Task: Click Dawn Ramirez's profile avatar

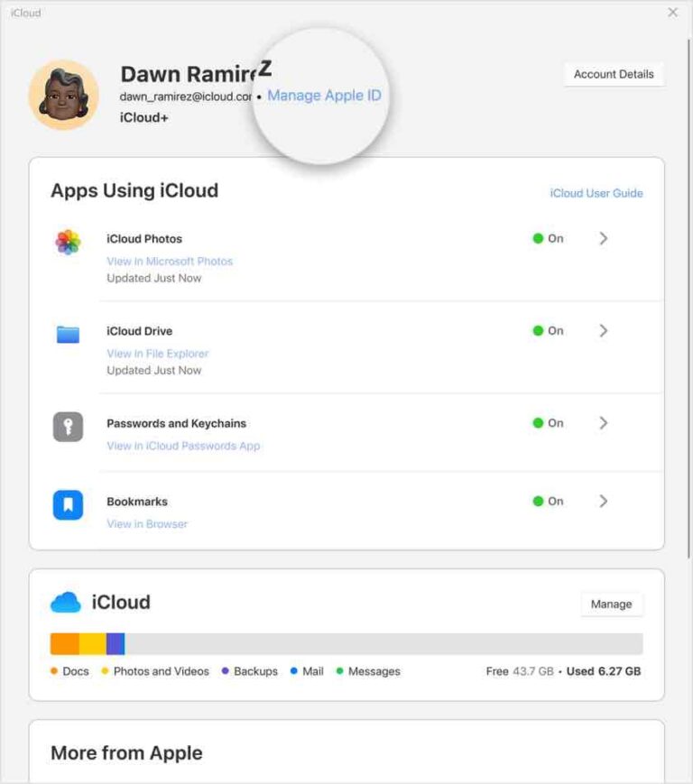Action: 63,95
